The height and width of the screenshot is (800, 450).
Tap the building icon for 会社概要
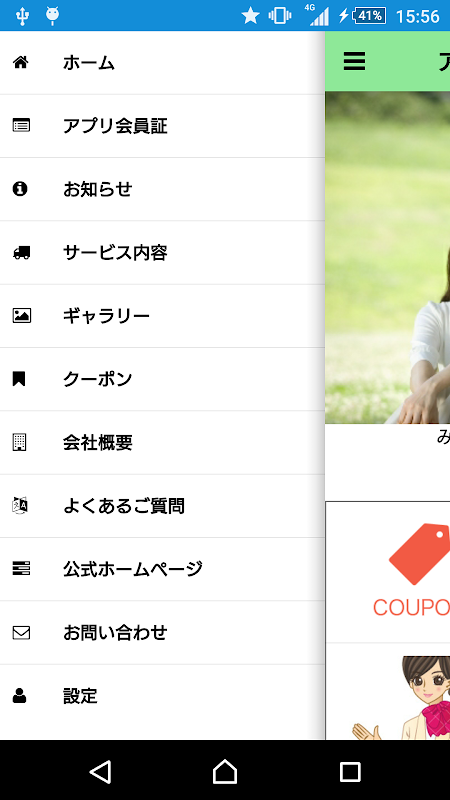pyautogui.click(x=19, y=442)
